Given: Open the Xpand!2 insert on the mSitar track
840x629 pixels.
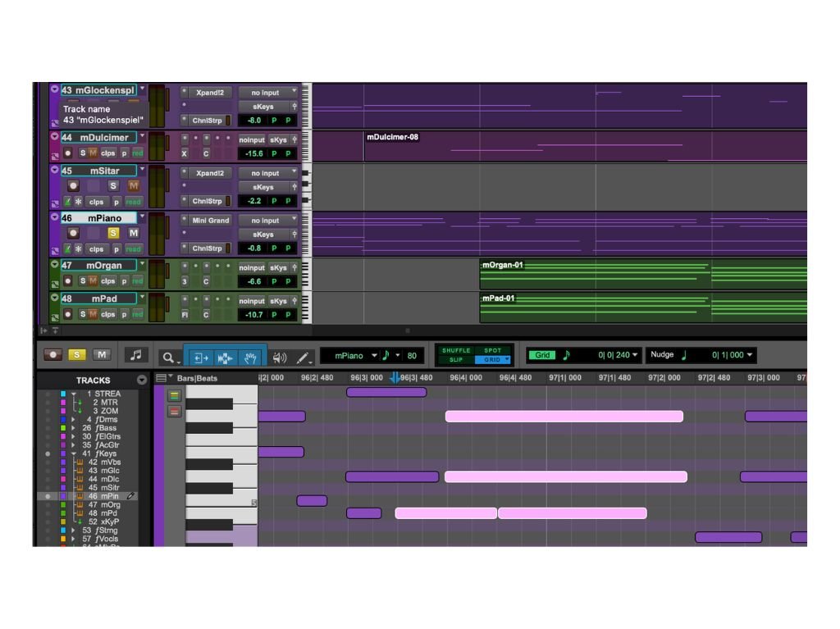Looking at the screenshot, I should [x=210, y=173].
